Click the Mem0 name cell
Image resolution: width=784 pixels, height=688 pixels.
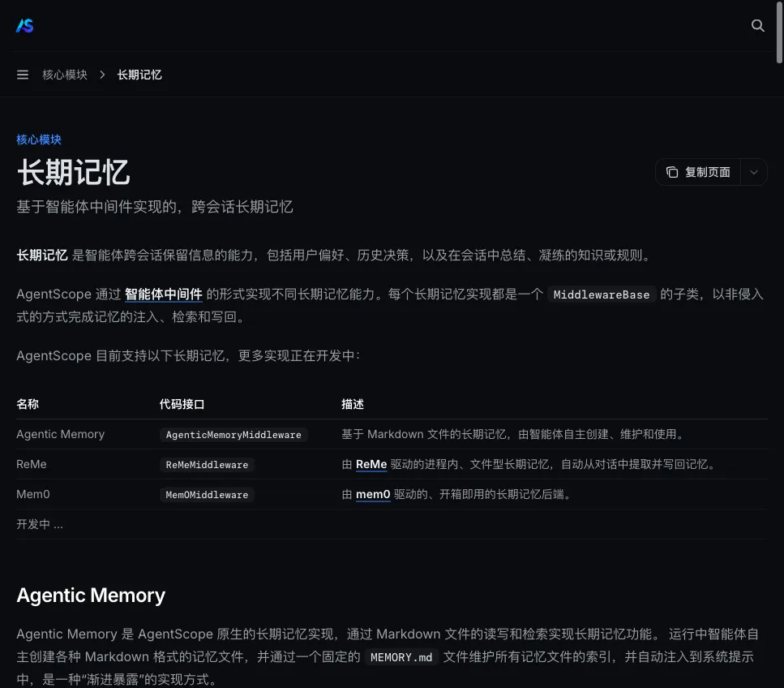point(33,494)
